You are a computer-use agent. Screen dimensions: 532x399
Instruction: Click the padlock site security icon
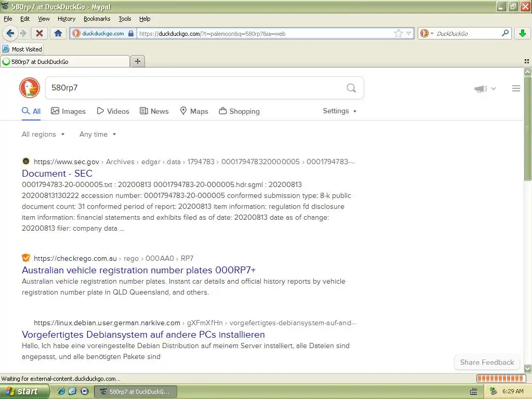[131, 33]
